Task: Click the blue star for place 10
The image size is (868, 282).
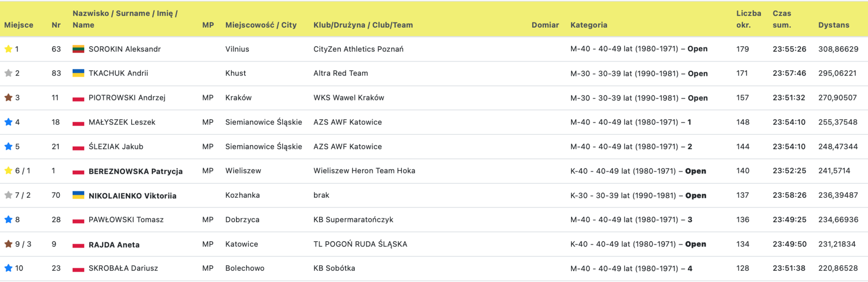Action: (8, 268)
